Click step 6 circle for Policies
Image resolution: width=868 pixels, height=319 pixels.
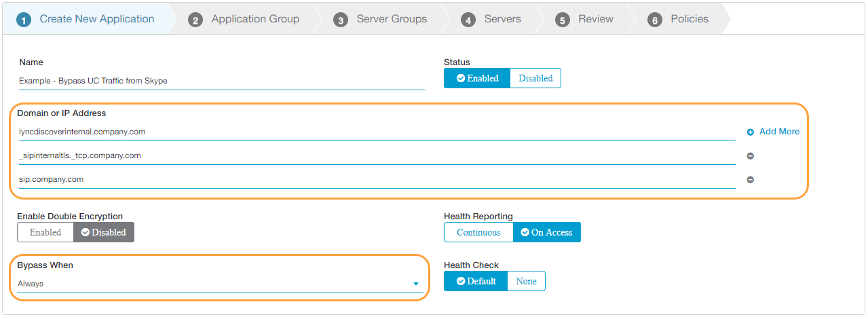click(654, 20)
